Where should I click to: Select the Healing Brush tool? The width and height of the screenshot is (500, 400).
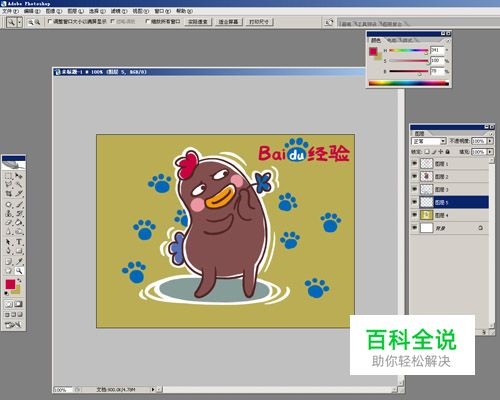tap(9, 204)
